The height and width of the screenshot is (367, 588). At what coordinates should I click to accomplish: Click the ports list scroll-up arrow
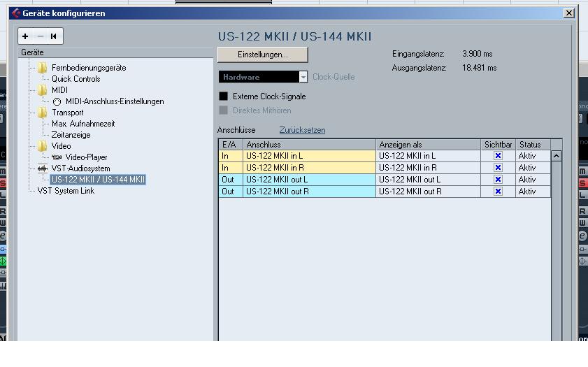tap(557, 156)
